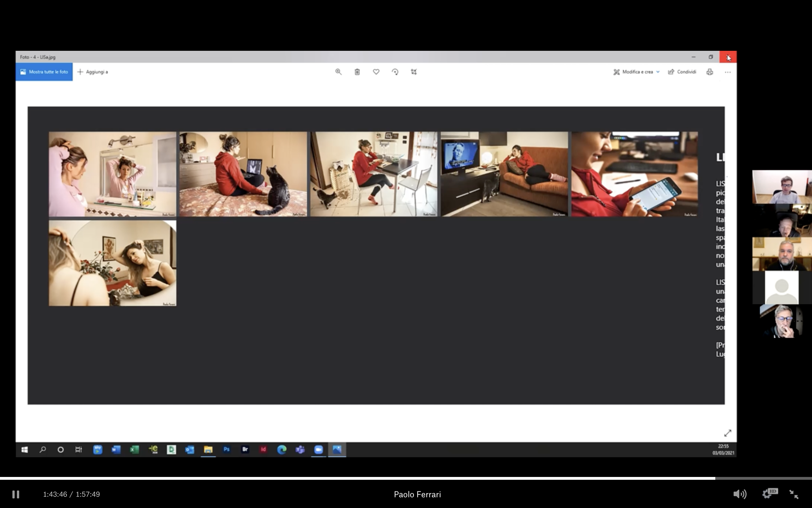Click Mostra tutte le foto
Viewport: 812px width, 508px height.
(x=44, y=72)
